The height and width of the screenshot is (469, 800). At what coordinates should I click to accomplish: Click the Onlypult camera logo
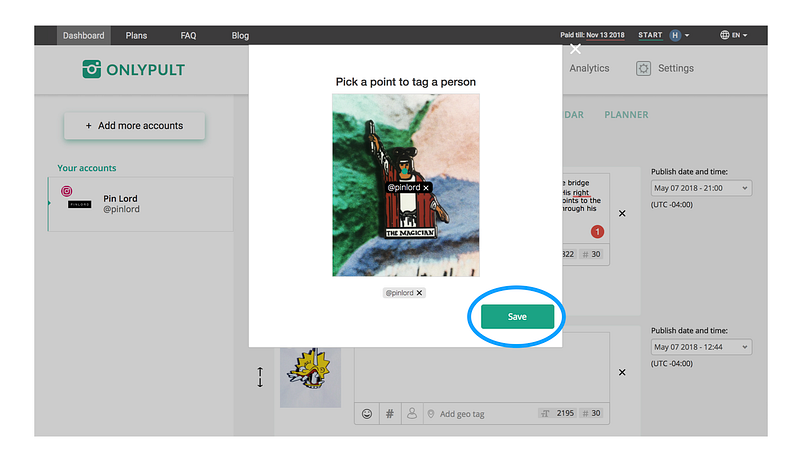click(92, 69)
